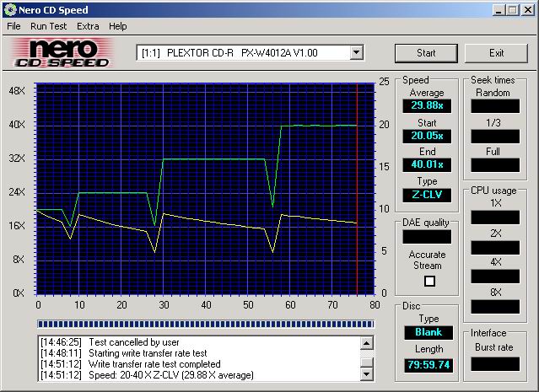Open the Help menu
The image size is (539, 392).
coord(118,26)
